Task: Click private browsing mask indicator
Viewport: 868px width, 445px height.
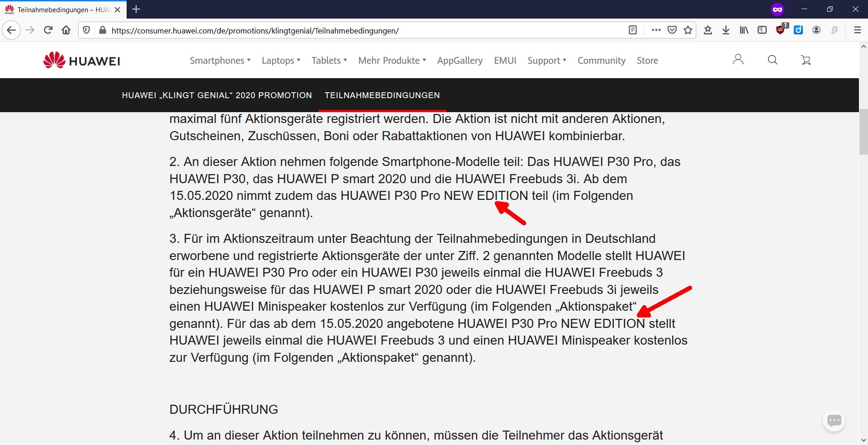Action: coord(778,9)
